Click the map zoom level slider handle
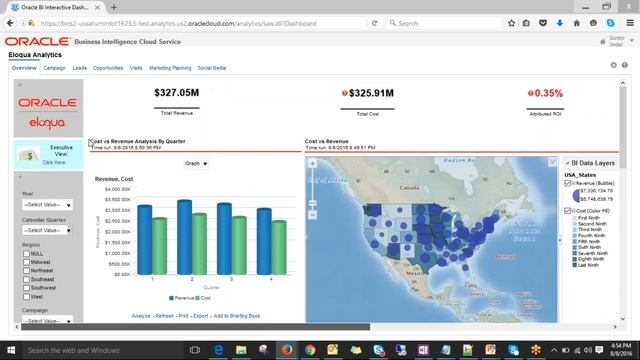Screen dimensions: 640x360 (313, 203)
